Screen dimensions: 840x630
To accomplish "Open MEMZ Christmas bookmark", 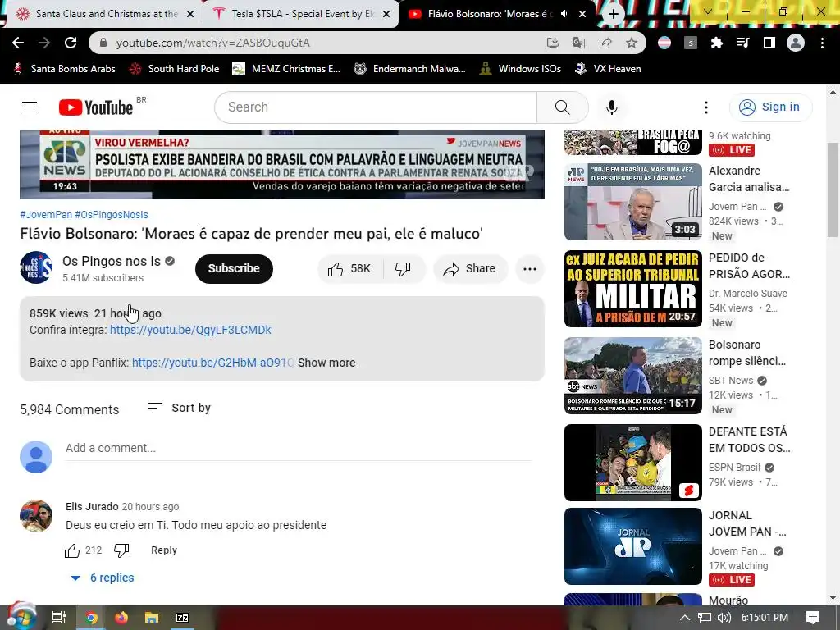I will [x=286, y=69].
